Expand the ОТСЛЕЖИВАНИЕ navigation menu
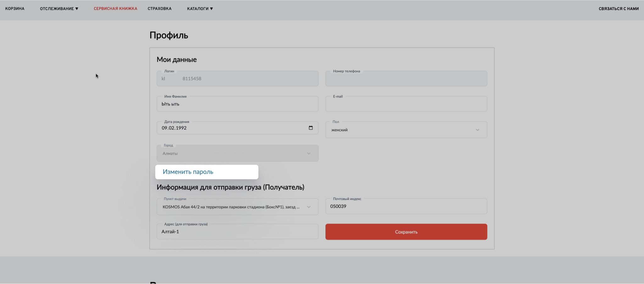Image resolution: width=644 pixels, height=284 pixels. [59, 8]
